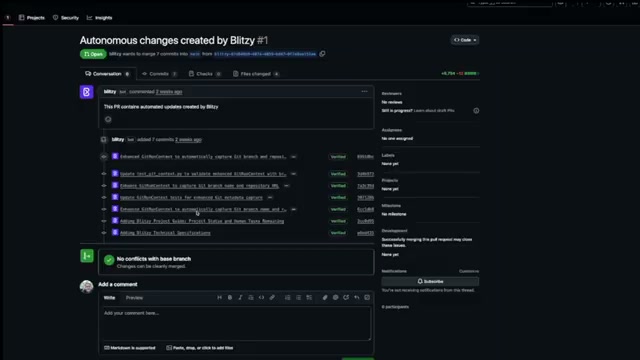Image resolution: width=640 pixels, height=360 pixels.
Task: Click the commits icon beside 'added 7 commits'
Action: (x=104, y=140)
